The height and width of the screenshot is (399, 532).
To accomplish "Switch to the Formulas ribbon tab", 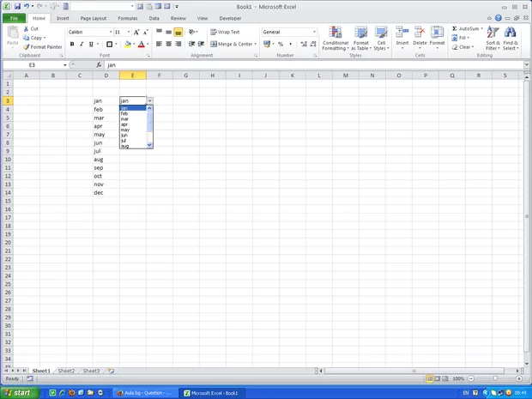I will (127, 17).
